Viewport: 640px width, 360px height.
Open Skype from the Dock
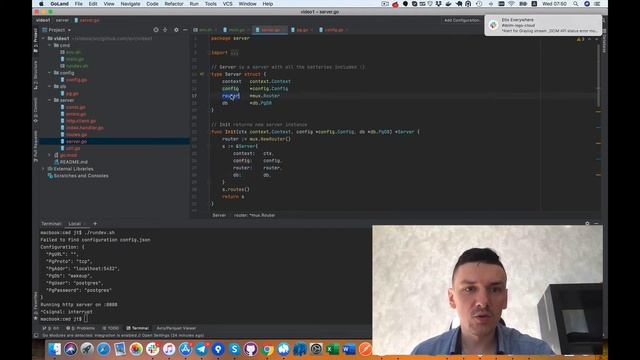234,349
